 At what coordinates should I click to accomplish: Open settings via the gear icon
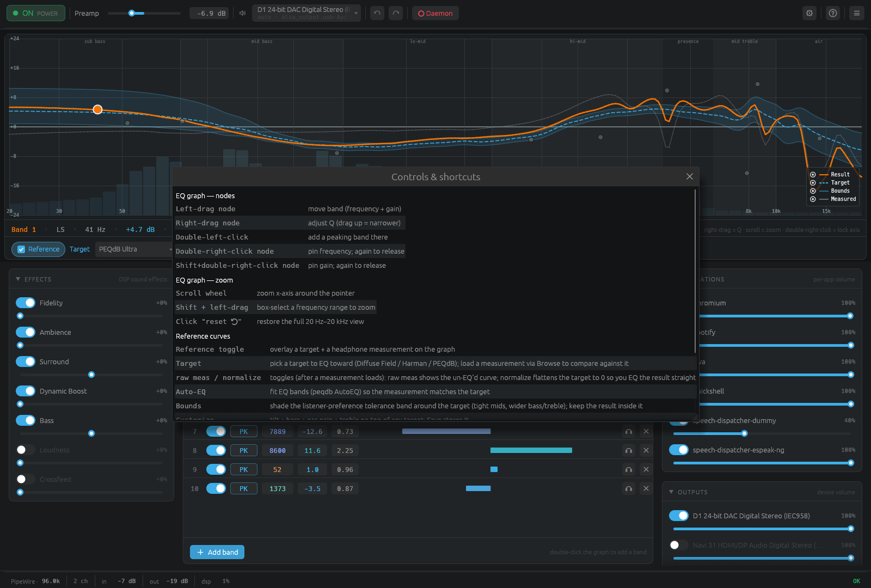click(x=809, y=13)
